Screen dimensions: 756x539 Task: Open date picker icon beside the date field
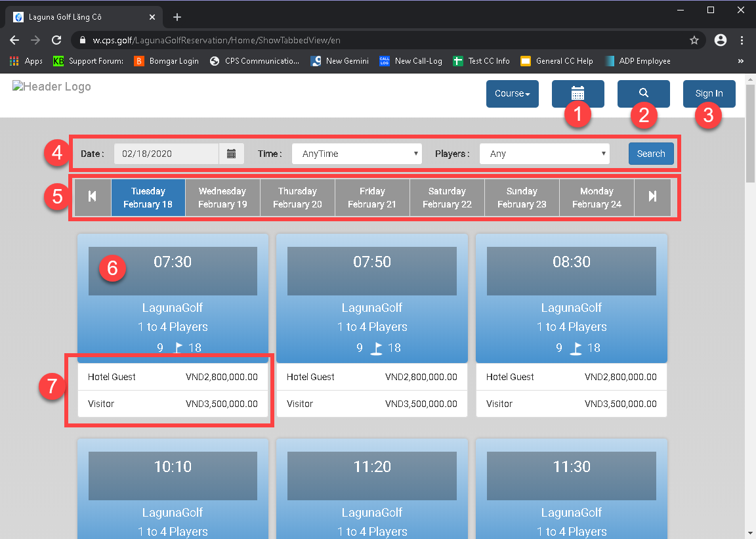click(x=231, y=154)
